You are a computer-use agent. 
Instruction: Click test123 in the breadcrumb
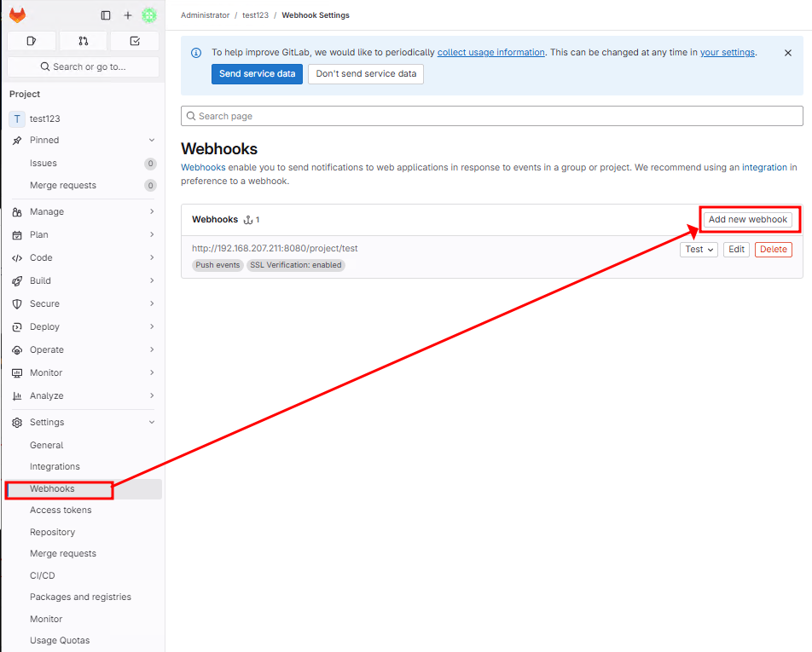[255, 15]
